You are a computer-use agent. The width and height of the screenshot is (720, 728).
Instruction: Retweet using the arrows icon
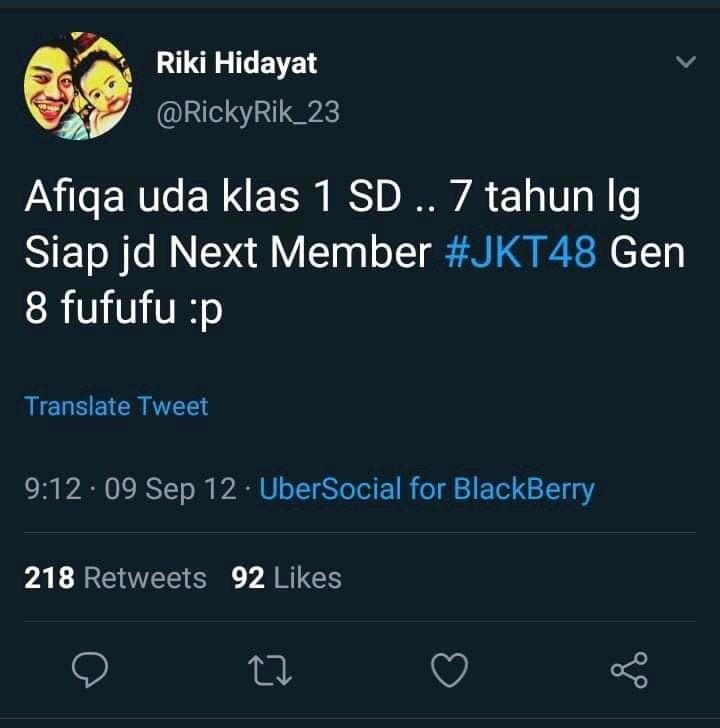tap(270, 670)
